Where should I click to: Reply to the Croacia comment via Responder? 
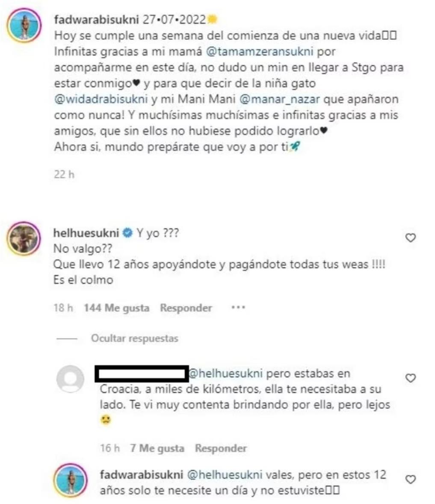(x=221, y=448)
